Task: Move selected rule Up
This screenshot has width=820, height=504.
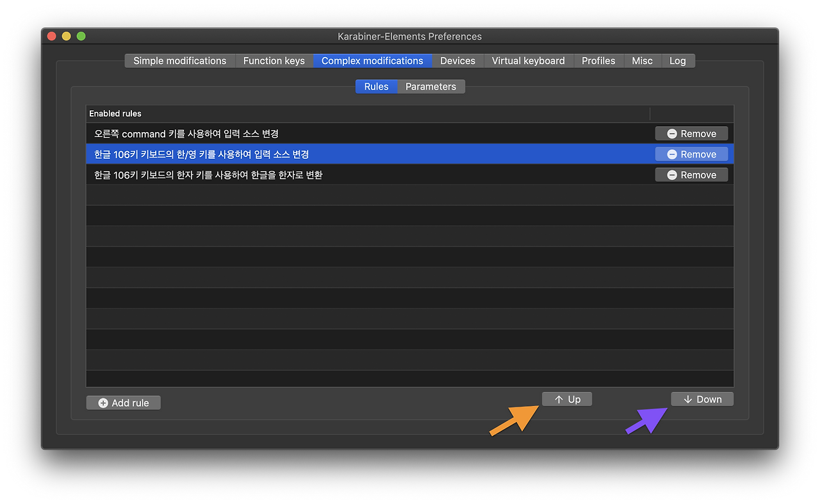Action: 567,399
